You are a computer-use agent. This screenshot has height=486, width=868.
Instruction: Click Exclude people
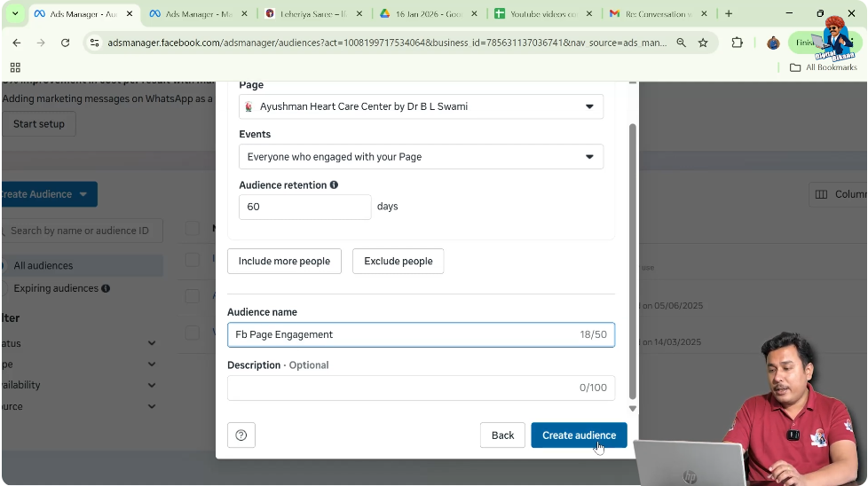[398, 261]
